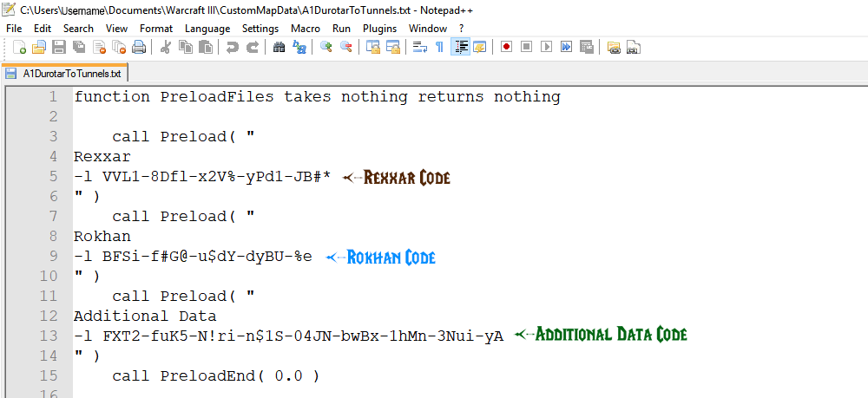Open the Settings menu

[260, 29]
